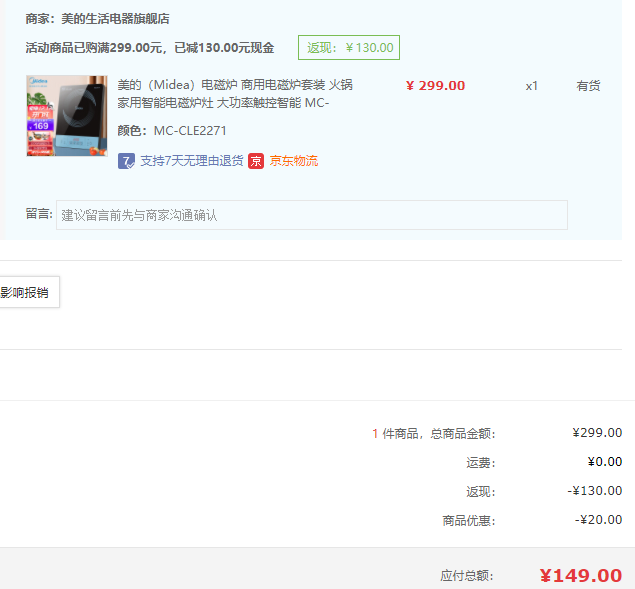Click the 京东物流 label
The height and width of the screenshot is (589, 635).
(x=294, y=161)
